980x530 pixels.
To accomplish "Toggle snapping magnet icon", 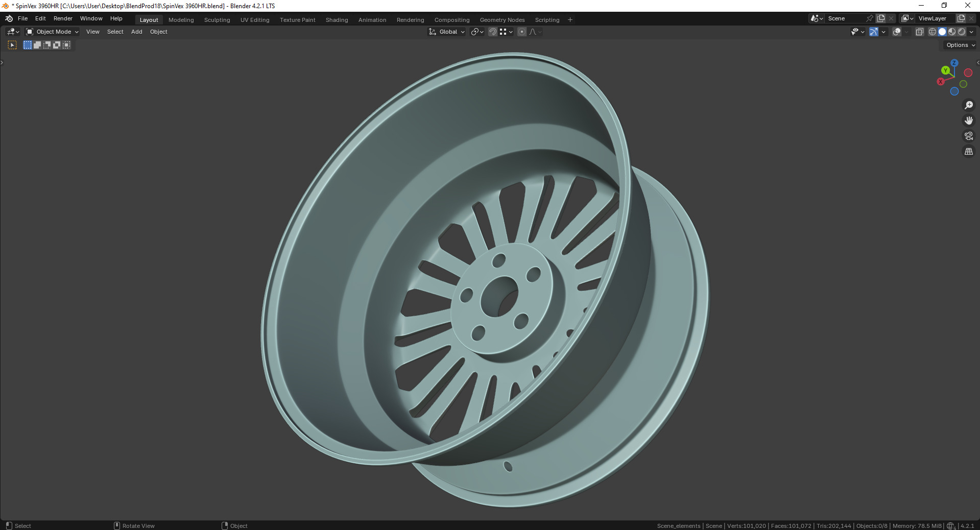I will pyautogui.click(x=493, y=32).
